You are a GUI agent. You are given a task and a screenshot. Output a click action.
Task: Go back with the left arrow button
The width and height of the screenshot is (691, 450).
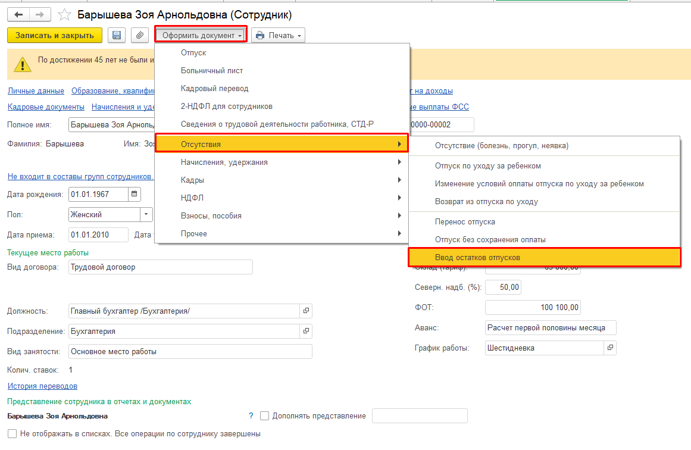[19, 15]
